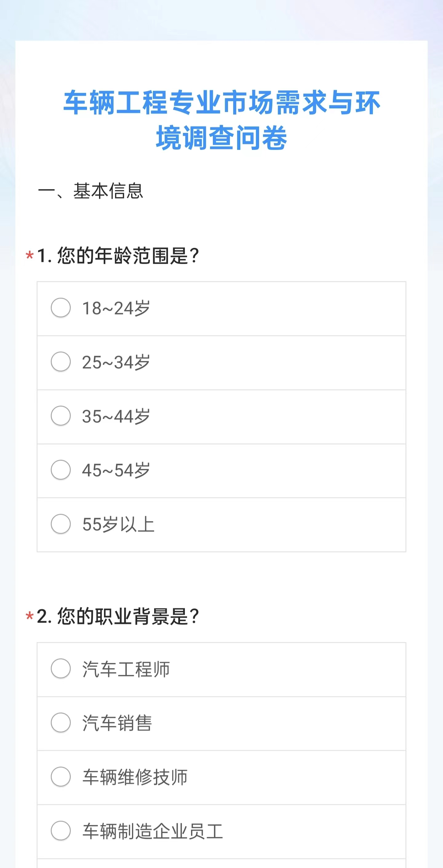Viewport: 443px width, 868px height.
Task: Choose the 25~34岁 age radio circle
Action: coord(61,362)
